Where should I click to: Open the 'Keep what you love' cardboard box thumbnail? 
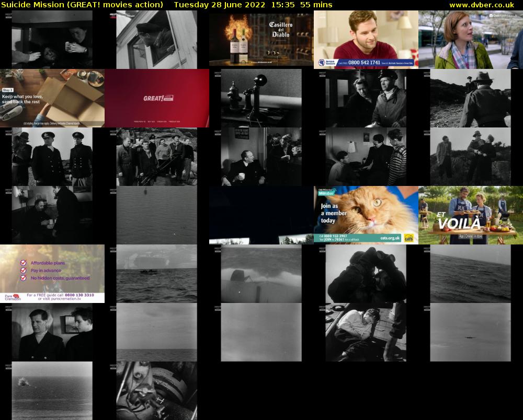[52, 98]
